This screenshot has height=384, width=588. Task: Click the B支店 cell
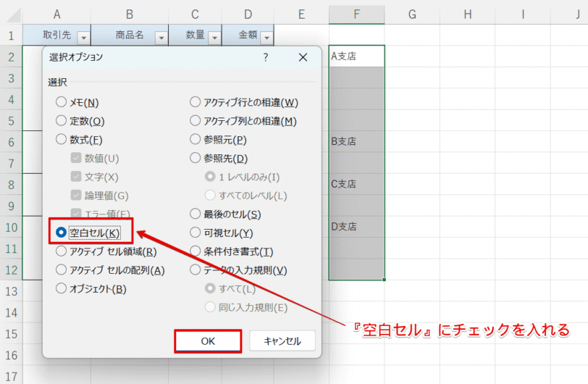[x=356, y=141]
